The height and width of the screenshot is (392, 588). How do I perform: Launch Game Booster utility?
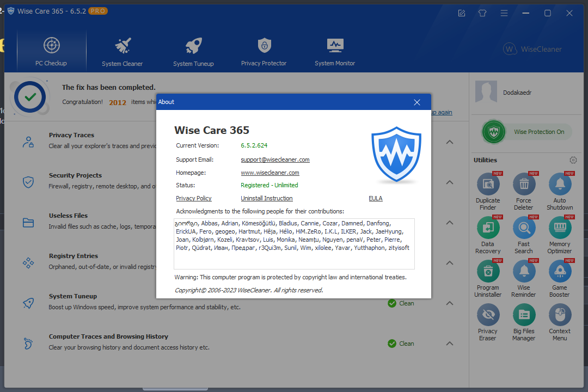pos(560,278)
